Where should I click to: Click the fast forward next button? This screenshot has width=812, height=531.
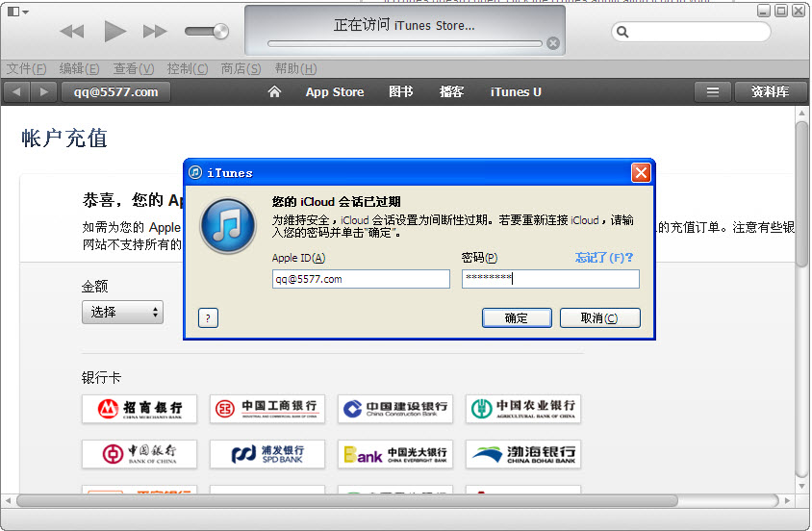(x=155, y=32)
